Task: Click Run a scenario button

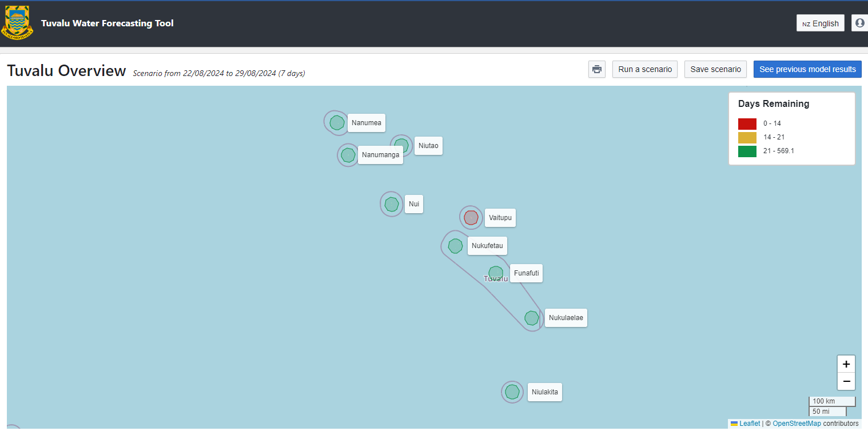Action: click(644, 69)
